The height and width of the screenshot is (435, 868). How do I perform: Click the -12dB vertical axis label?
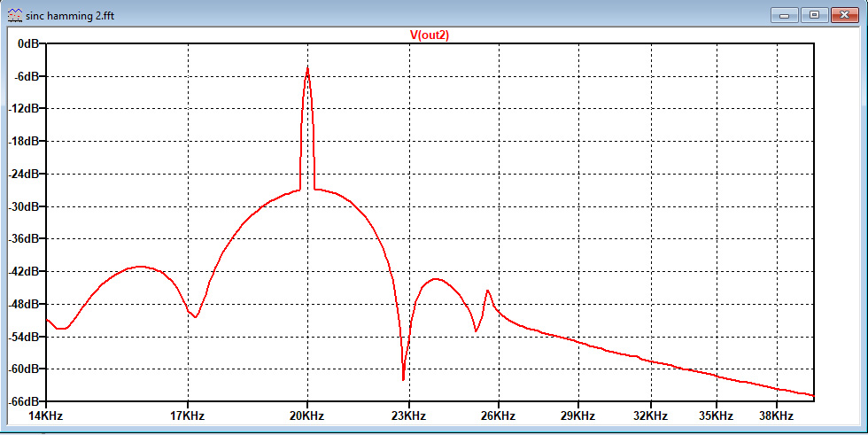click(x=24, y=108)
